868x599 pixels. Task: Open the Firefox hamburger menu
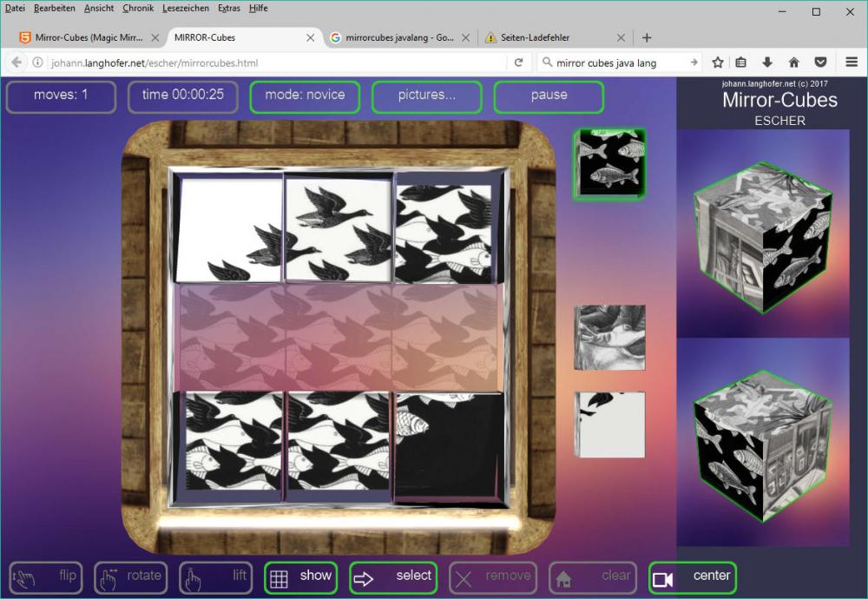(852, 63)
